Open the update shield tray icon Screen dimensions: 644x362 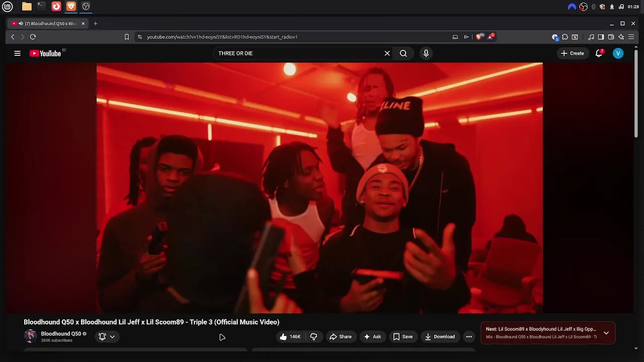602,7
